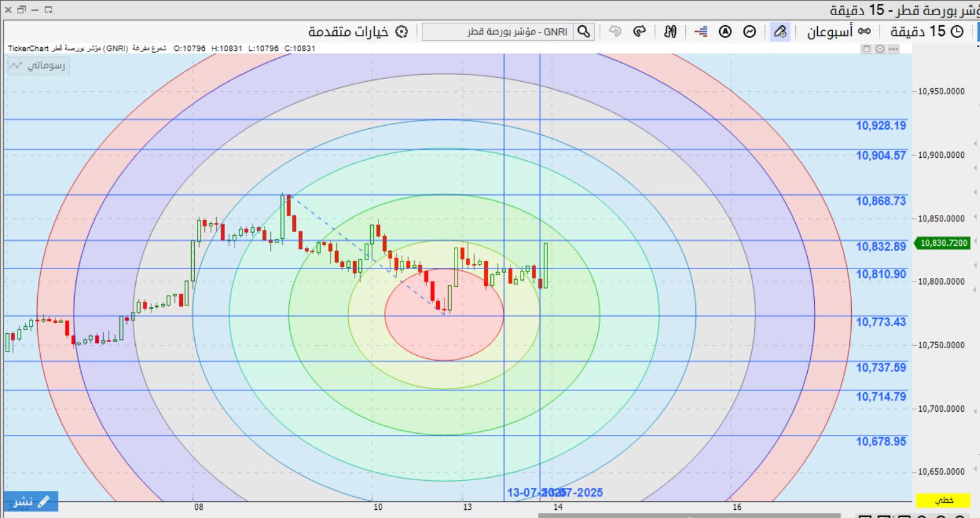Select the 10,832.89 Fibonacci level label

pyautogui.click(x=881, y=246)
